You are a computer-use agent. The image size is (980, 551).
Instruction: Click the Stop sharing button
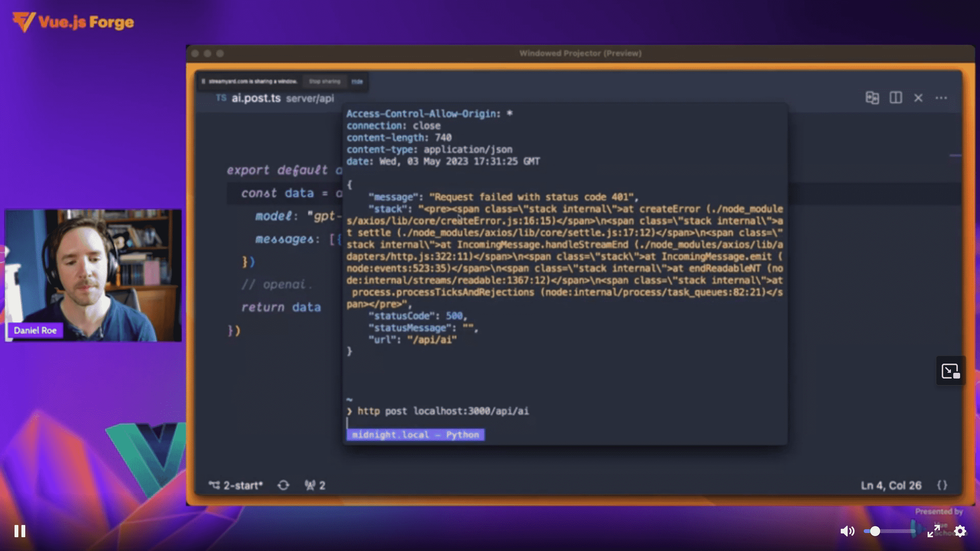tap(325, 82)
